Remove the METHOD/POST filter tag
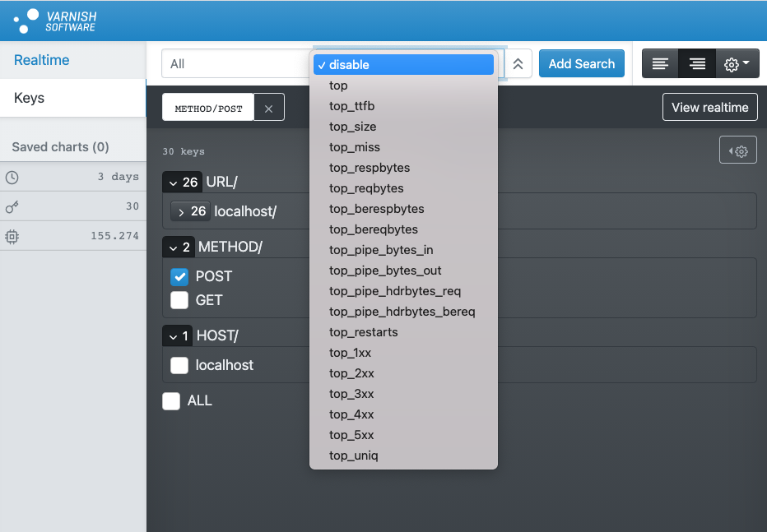This screenshot has width=767, height=532. coord(270,107)
